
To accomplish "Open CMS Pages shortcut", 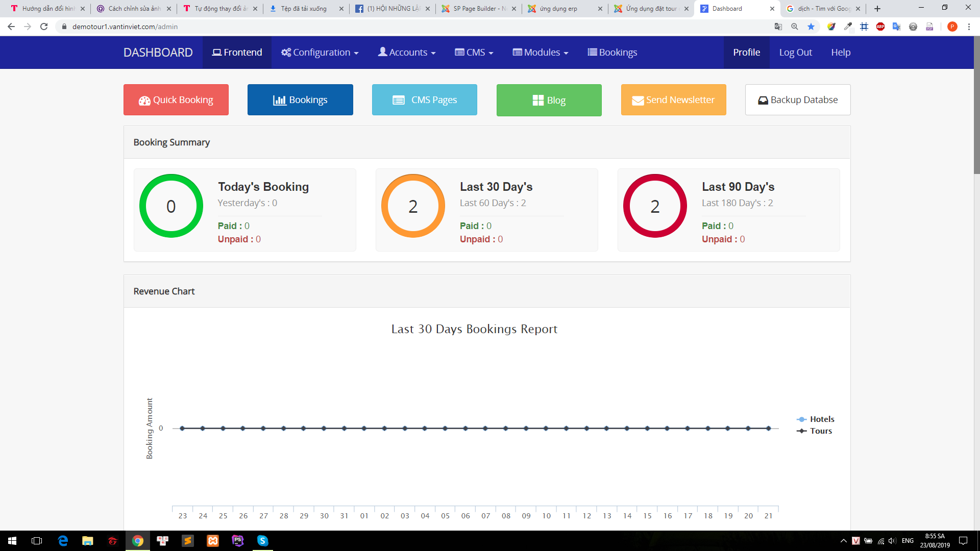I will (424, 100).
